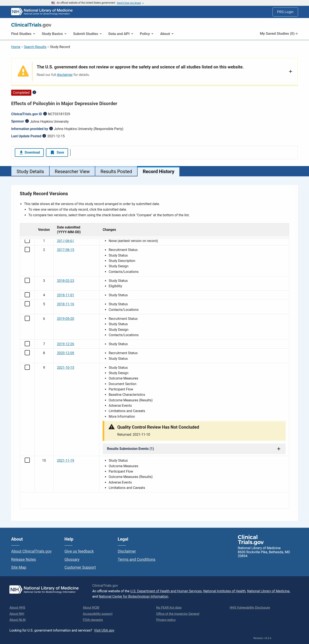
Task: Click the warning icon in the Quality Control notice
Action: [112, 427]
